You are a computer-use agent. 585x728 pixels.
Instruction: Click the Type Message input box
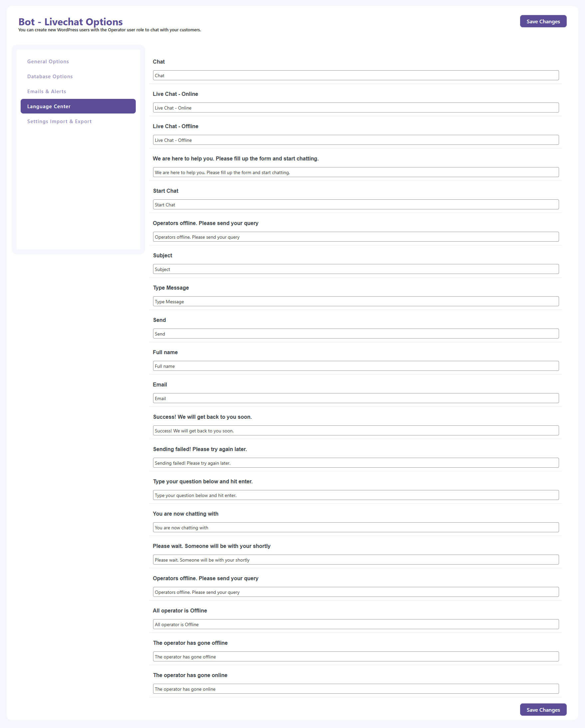(356, 301)
